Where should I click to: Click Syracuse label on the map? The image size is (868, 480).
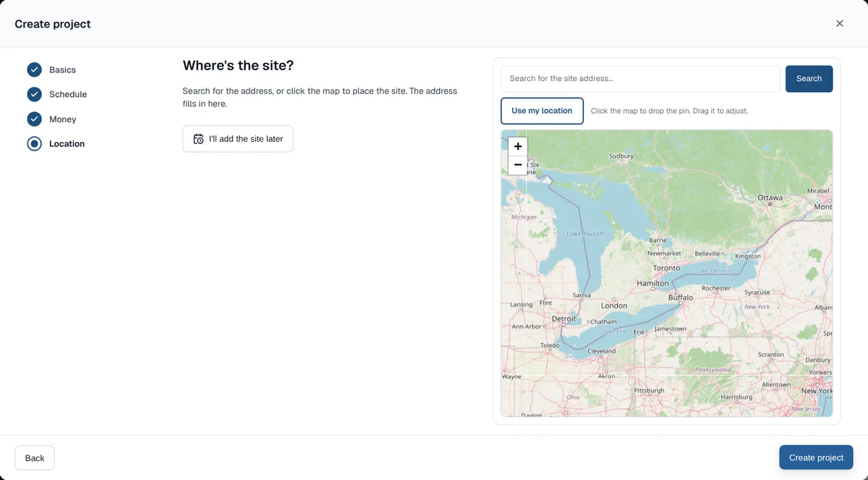coord(757,292)
